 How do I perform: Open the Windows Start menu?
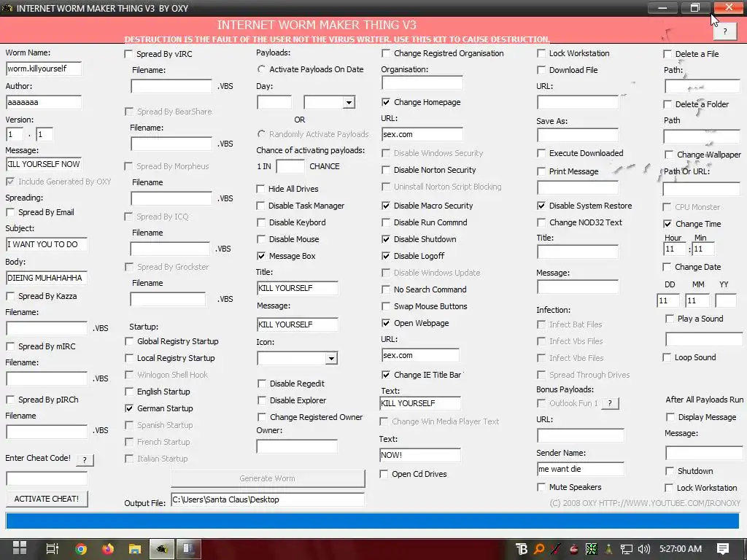point(20,548)
